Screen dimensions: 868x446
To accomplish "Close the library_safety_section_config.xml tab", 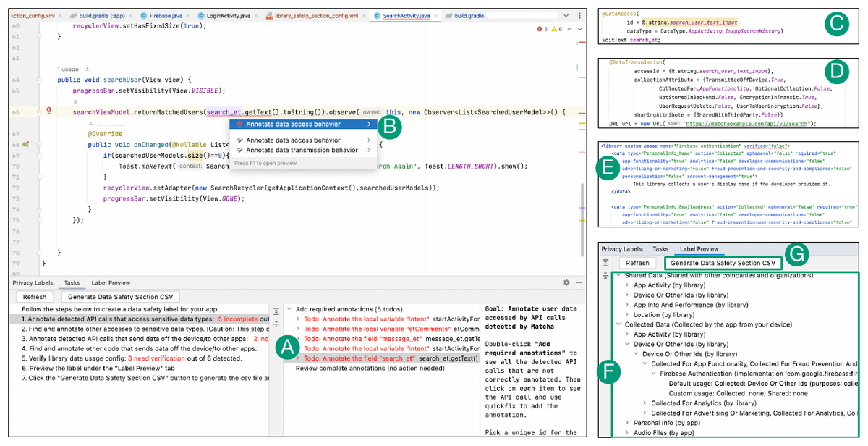I will coord(365,15).
